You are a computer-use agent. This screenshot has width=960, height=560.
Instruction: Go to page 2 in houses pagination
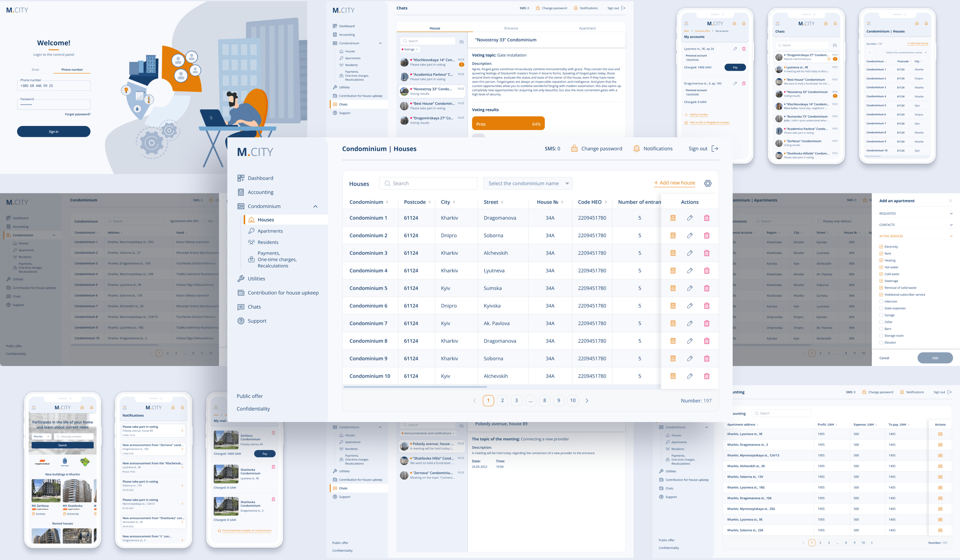pos(502,400)
